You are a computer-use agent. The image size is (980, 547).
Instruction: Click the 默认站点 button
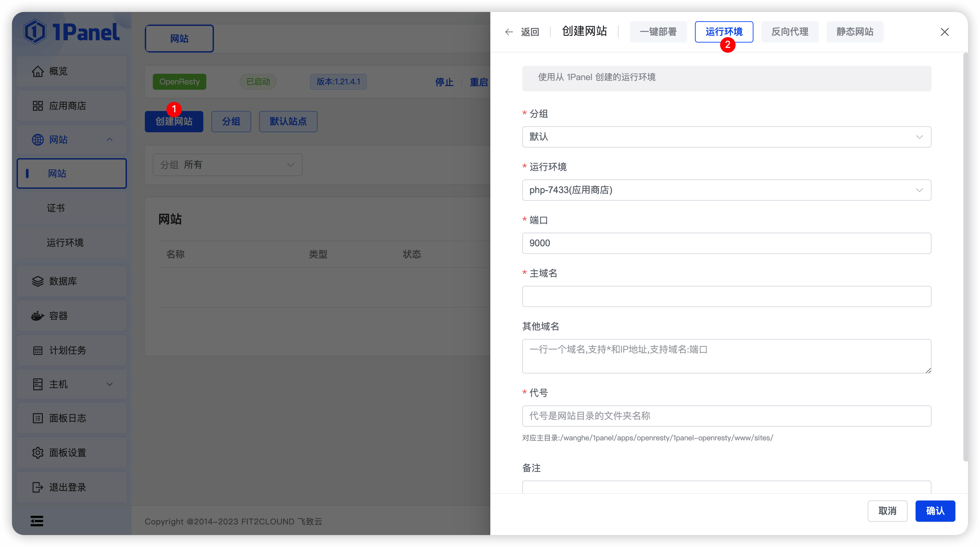(x=288, y=121)
